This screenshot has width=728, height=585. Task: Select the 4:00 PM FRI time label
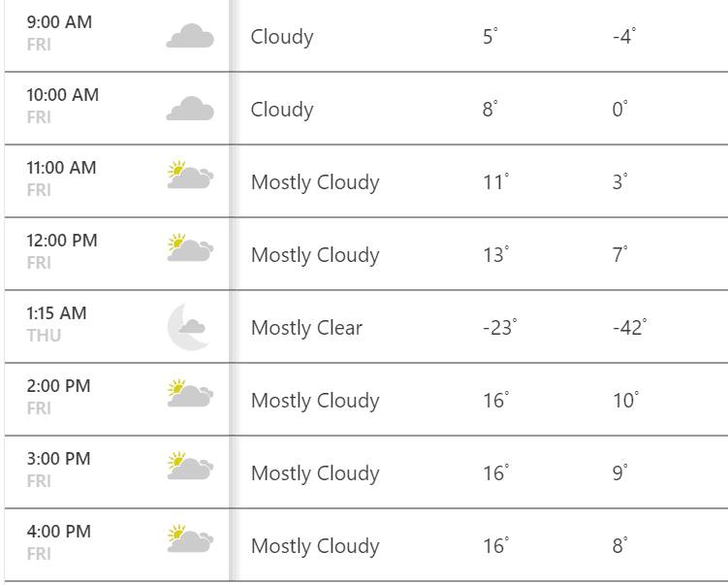point(59,542)
